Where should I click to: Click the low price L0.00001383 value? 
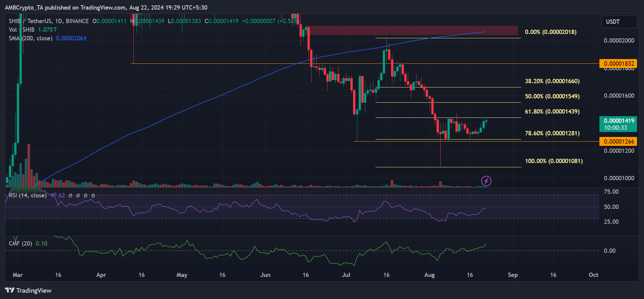(184, 21)
